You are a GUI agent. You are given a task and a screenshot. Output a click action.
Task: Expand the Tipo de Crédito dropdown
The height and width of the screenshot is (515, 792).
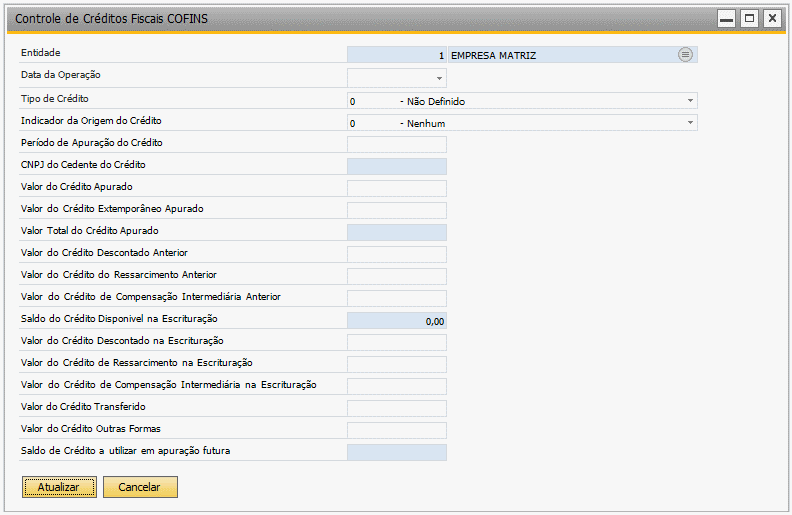click(x=690, y=100)
